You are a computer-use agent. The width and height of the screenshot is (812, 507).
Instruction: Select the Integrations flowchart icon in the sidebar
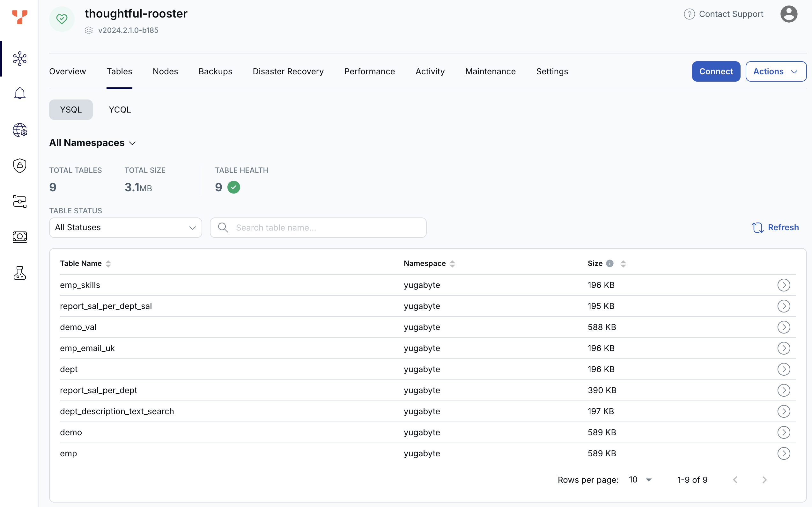(x=20, y=202)
